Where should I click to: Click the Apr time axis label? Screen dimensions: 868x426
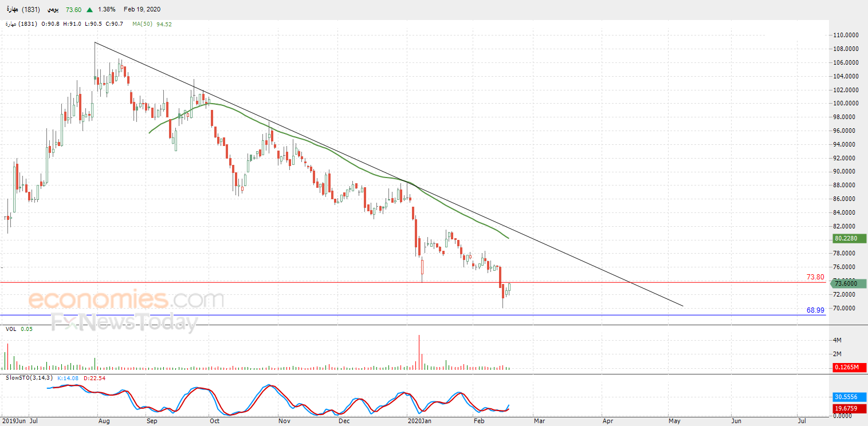pyautogui.click(x=608, y=421)
